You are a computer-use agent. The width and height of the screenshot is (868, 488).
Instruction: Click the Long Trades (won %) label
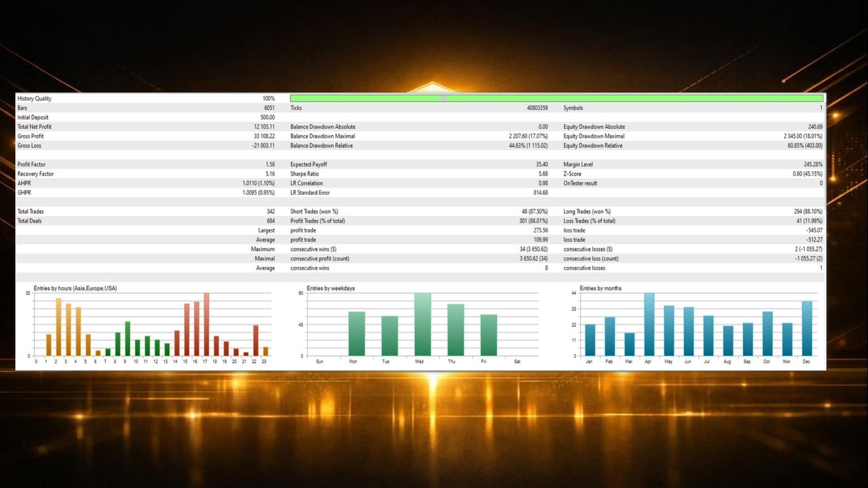click(586, 211)
